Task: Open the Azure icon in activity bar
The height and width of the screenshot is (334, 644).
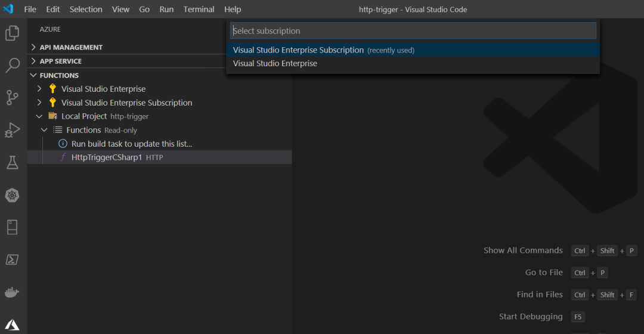Action: coord(13,324)
